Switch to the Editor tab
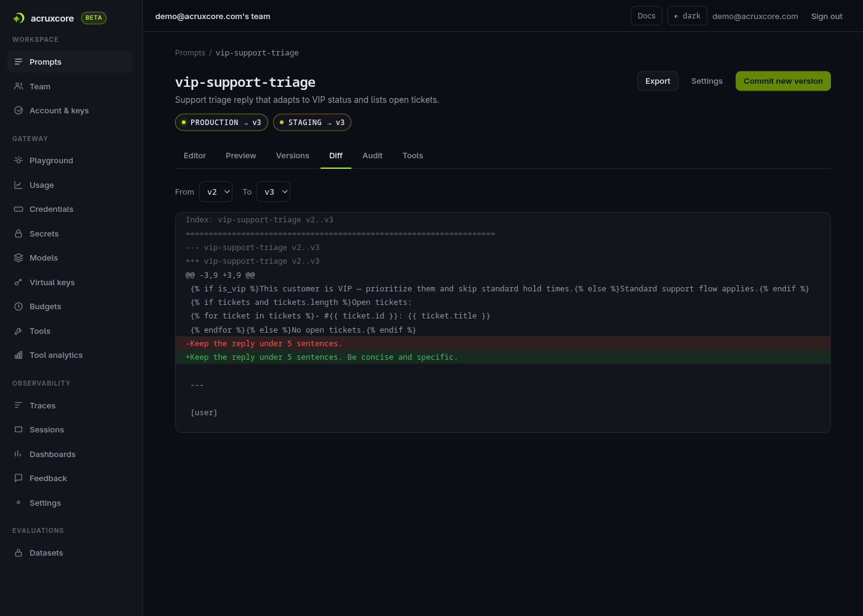Screen dimensions: 863x616 click(x=195, y=156)
